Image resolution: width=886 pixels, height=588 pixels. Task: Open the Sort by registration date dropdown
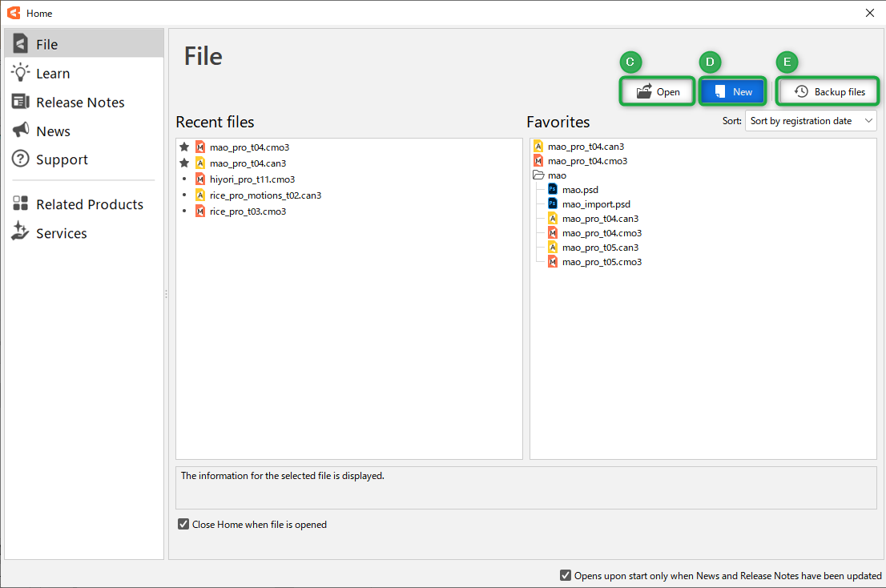pyautogui.click(x=811, y=121)
